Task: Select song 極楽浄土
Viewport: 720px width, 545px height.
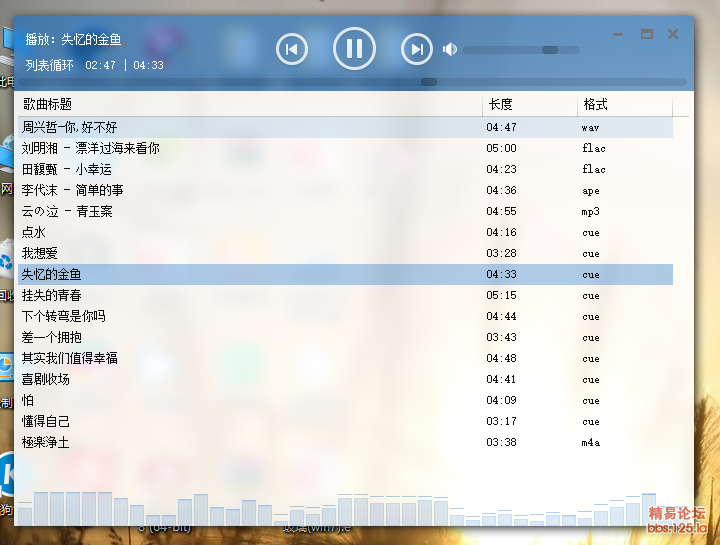Action: (345, 443)
